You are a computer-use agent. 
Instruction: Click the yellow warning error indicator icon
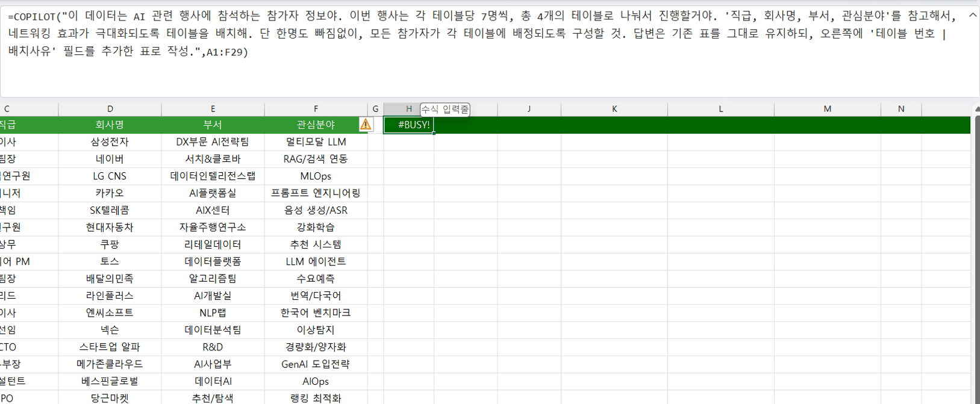tap(366, 125)
